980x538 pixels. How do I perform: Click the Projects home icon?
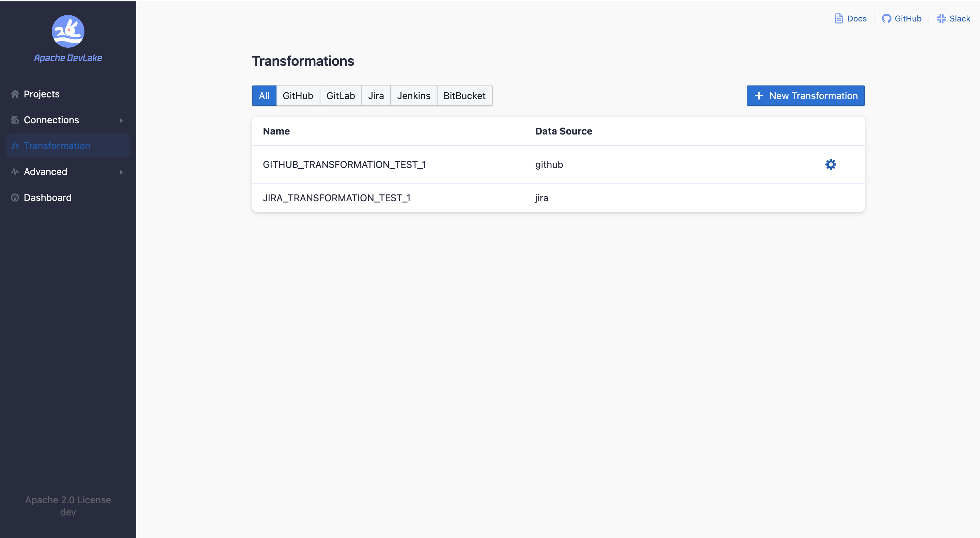coord(15,94)
